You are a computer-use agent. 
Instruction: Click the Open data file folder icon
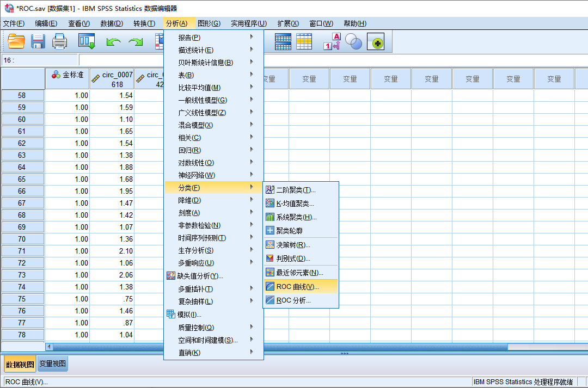pyautogui.click(x=16, y=41)
